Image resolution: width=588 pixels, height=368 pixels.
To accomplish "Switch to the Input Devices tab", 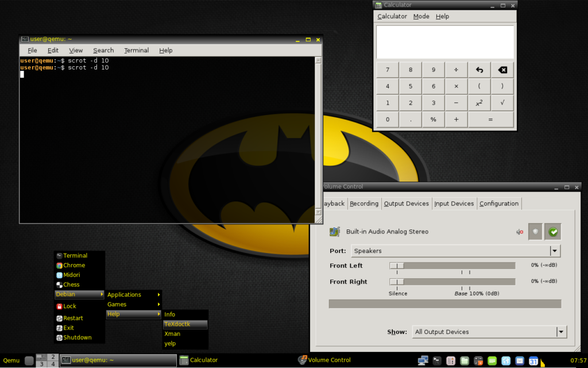I will (454, 204).
